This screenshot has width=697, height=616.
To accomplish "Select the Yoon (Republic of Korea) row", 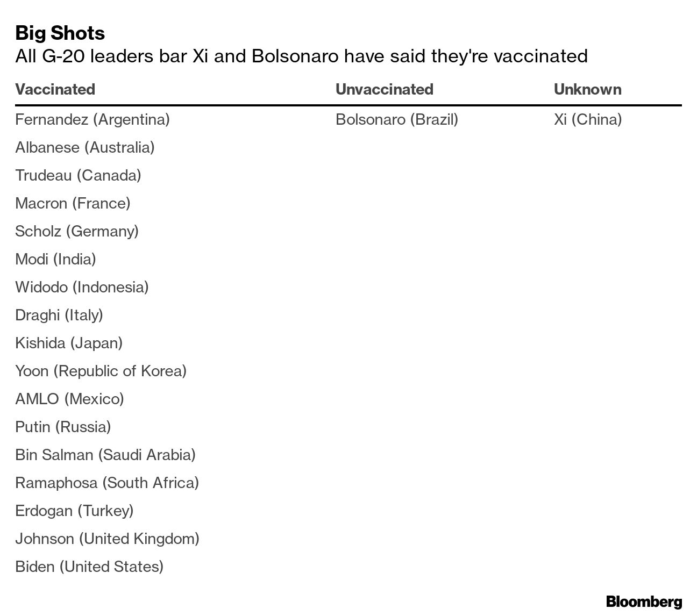I will pyautogui.click(x=101, y=371).
